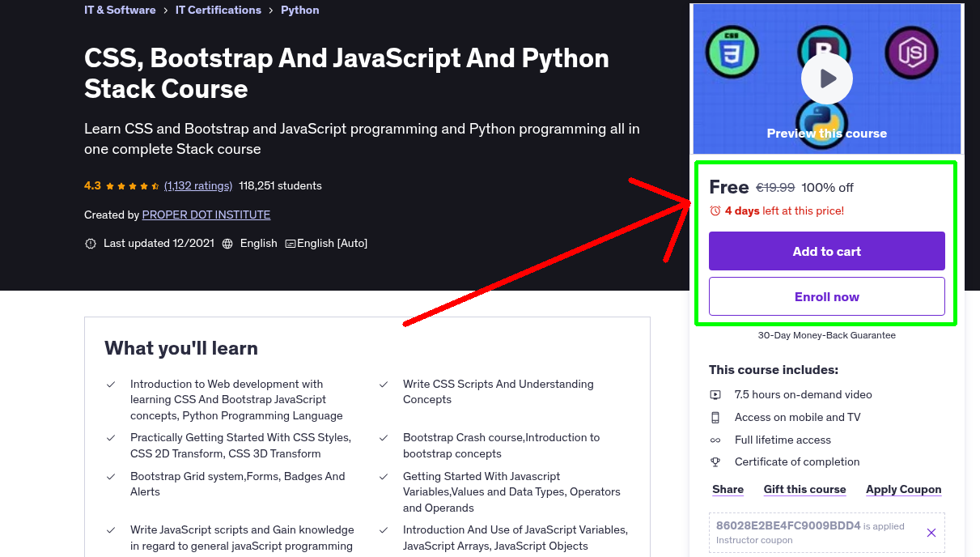Click the 7.5 hours on-demand video text
This screenshot has height=557, width=980.
point(804,395)
